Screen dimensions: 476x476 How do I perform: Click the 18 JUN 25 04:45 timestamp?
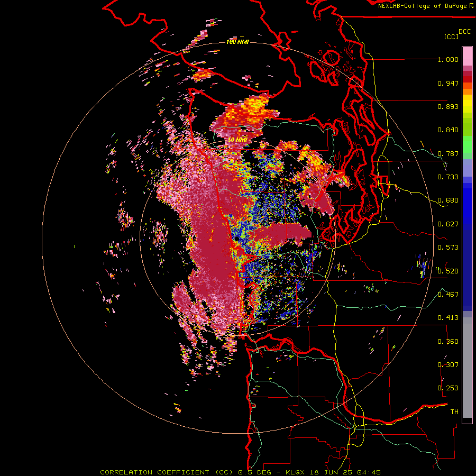pos(346,472)
